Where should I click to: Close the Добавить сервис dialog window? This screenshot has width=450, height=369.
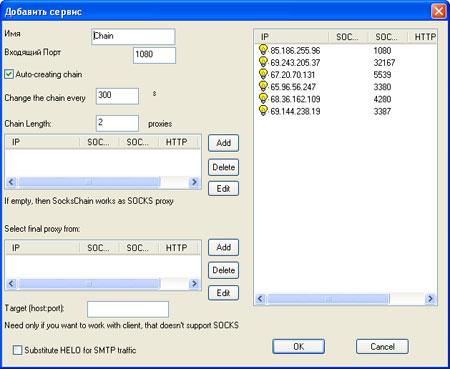coord(438,11)
